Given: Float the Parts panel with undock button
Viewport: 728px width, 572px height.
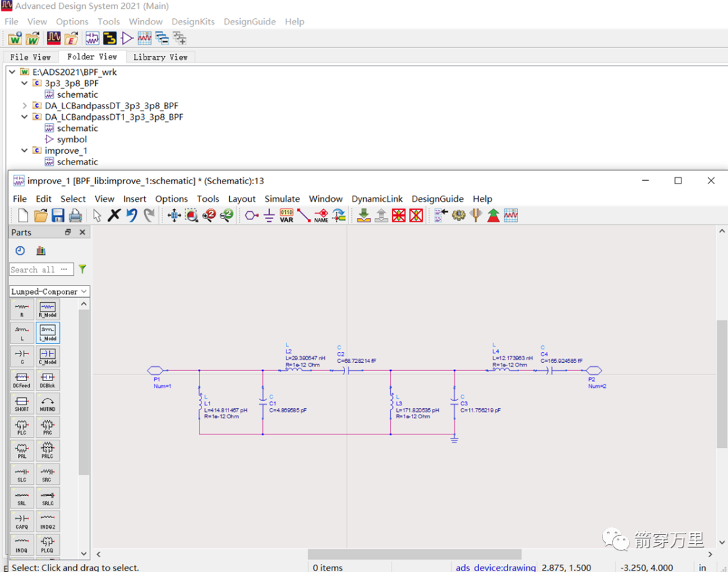Looking at the screenshot, I should pos(68,232).
